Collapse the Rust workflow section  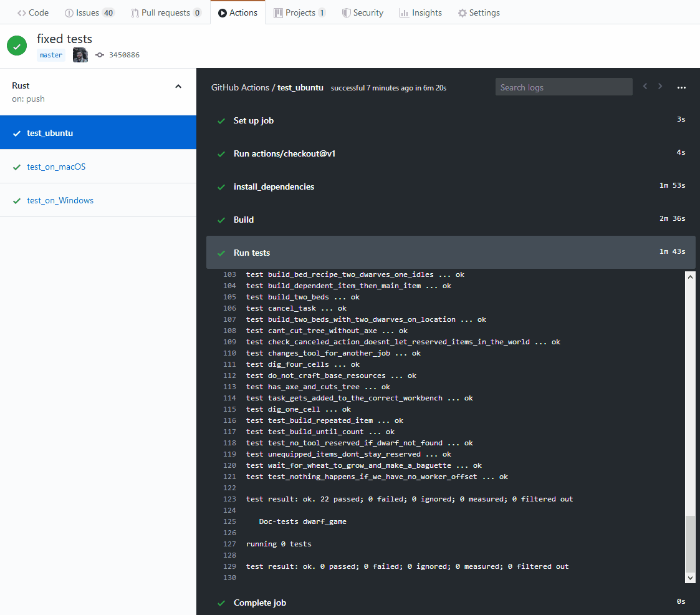pyautogui.click(x=178, y=85)
